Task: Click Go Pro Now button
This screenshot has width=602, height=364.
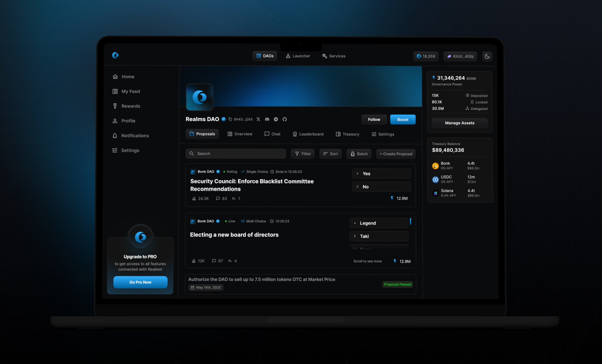Action: [140, 282]
